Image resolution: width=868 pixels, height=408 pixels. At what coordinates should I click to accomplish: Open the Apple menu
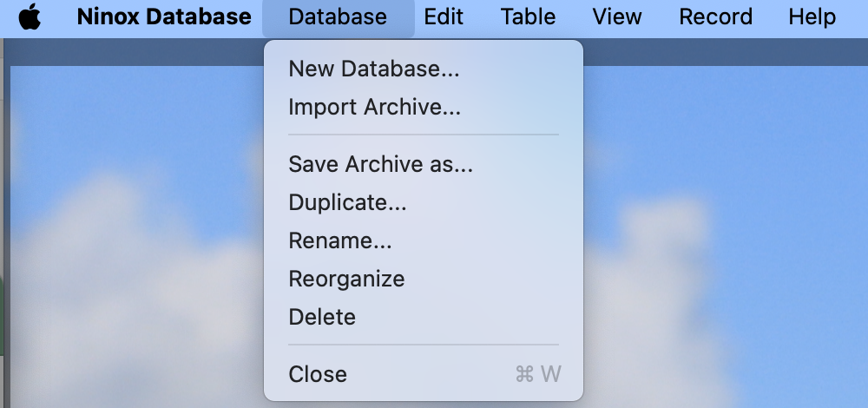(30, 17)
